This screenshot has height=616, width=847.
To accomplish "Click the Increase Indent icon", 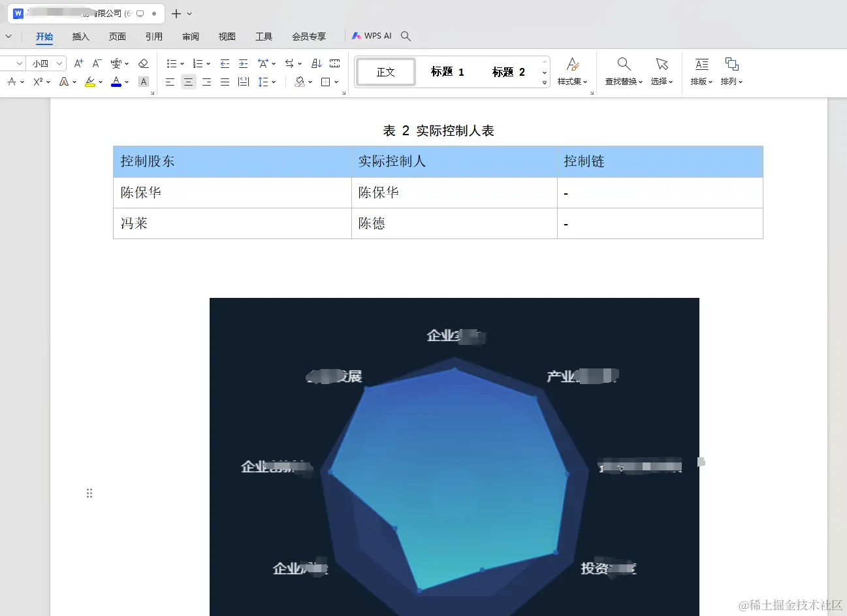I will pyautogui.click(x=243, y=63).
